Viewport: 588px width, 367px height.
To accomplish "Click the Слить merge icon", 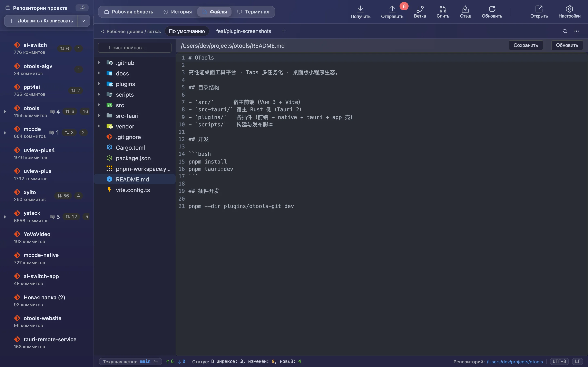I will tap(443, 9).
